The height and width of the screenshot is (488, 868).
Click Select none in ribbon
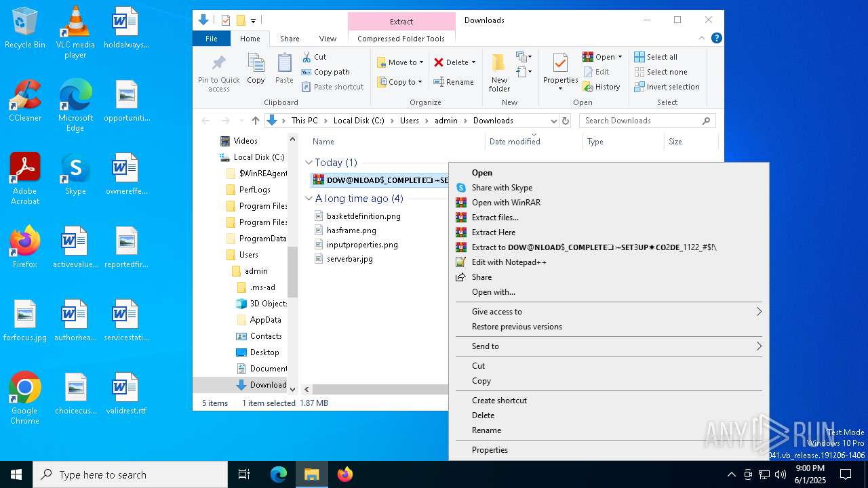661,72
